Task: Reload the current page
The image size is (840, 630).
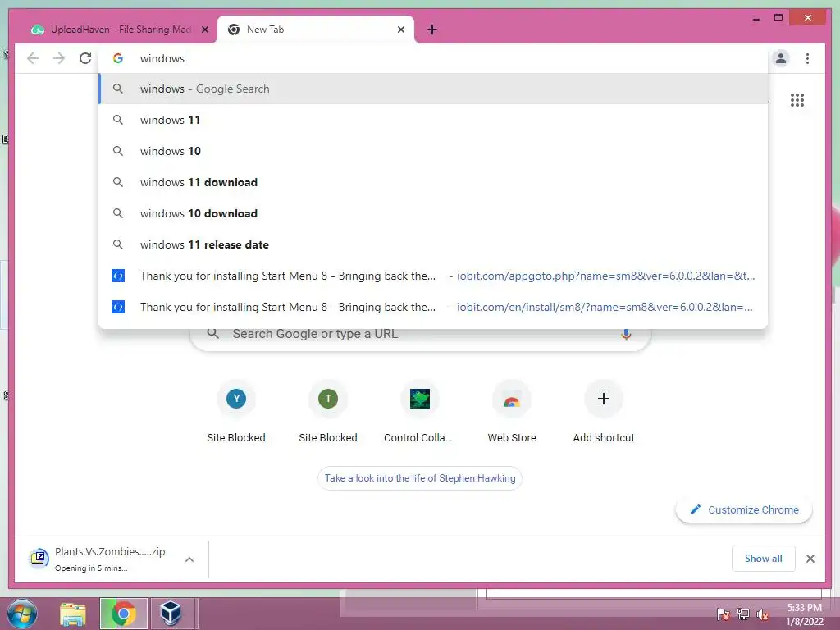Action: (85, 58)
